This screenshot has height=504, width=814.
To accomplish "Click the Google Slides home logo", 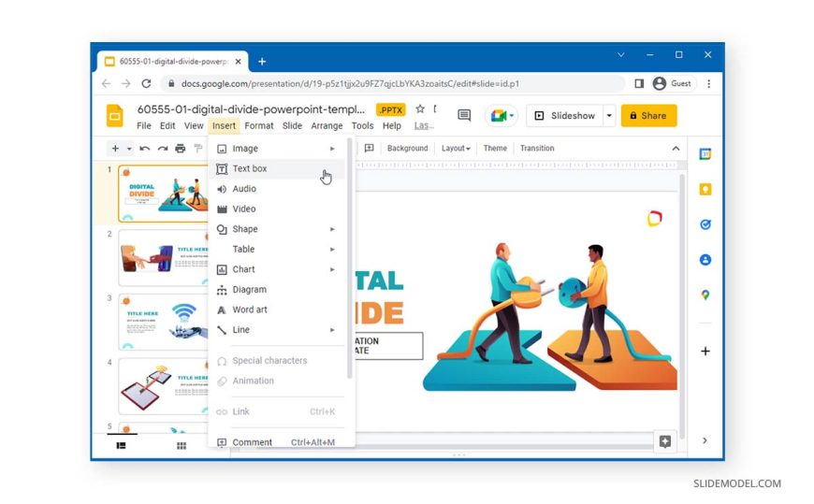I will 115,116.
